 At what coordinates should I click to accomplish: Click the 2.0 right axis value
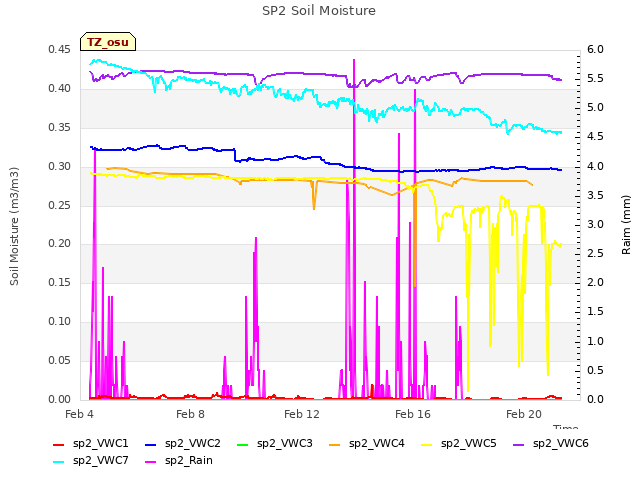pyautogui.click(x=595, y=282)
